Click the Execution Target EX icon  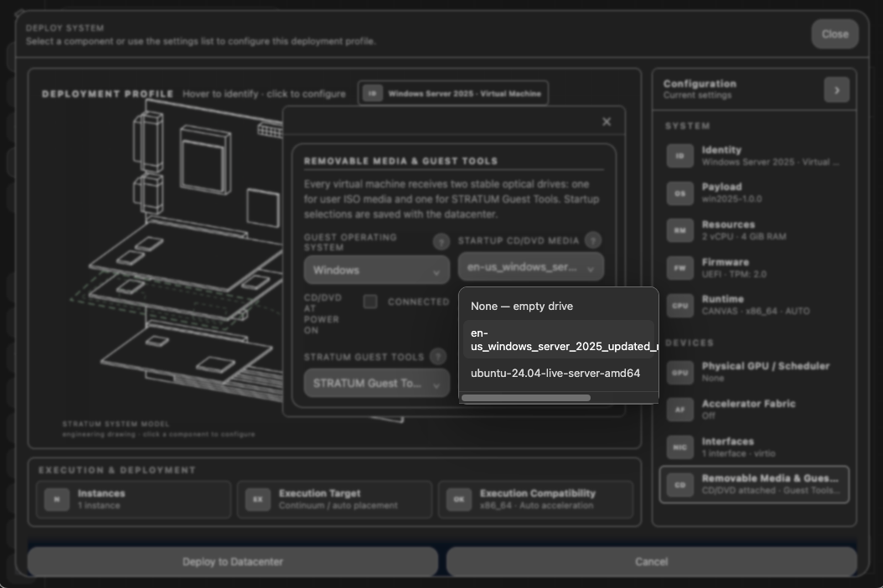tap(258, 499)
